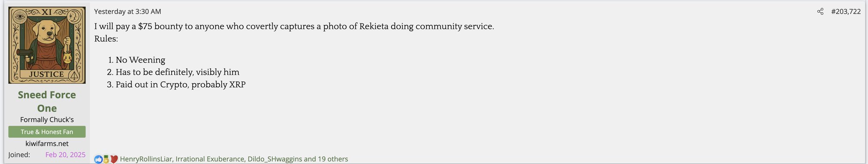Screen dimensions: 868x164
Task: Click the True & Honest Fan banner
Action: (x=47, y=132)
